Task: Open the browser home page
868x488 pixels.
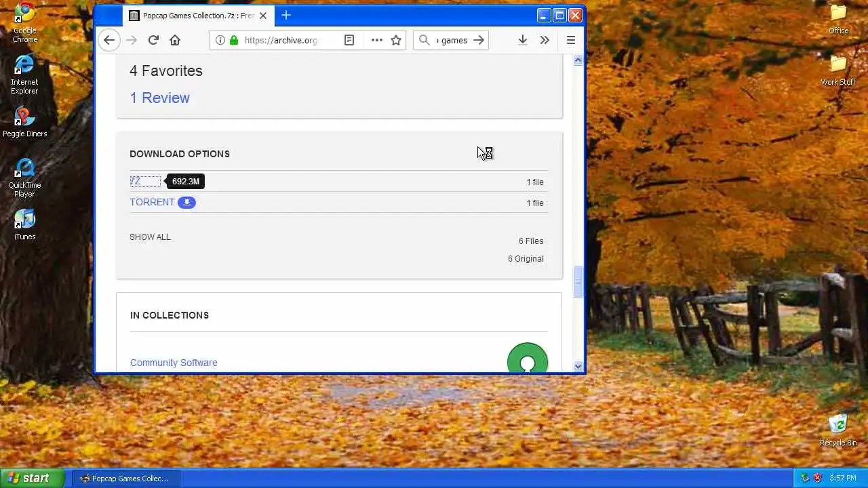Action: 175,40
